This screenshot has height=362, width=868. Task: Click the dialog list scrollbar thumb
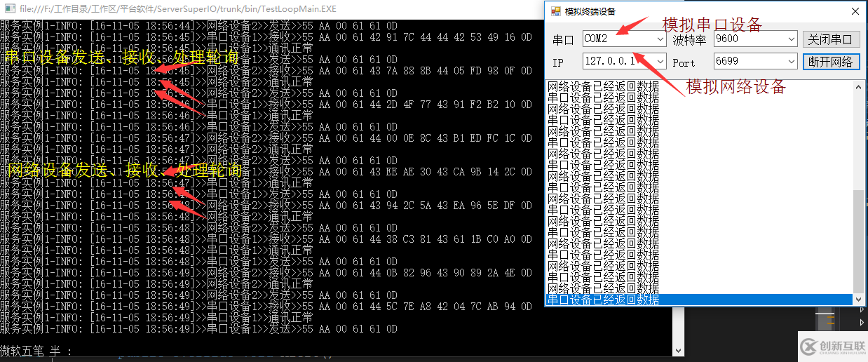(859, 241)
